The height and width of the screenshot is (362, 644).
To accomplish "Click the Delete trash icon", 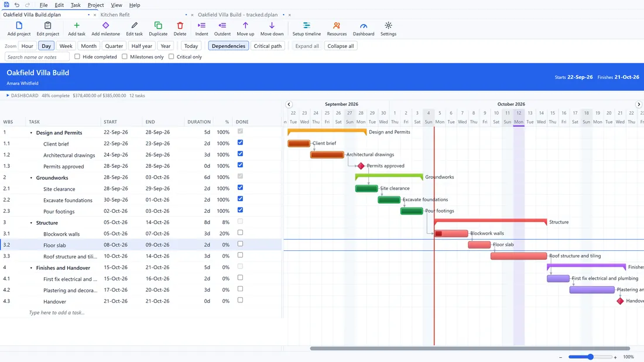I will tap(180, 26).
